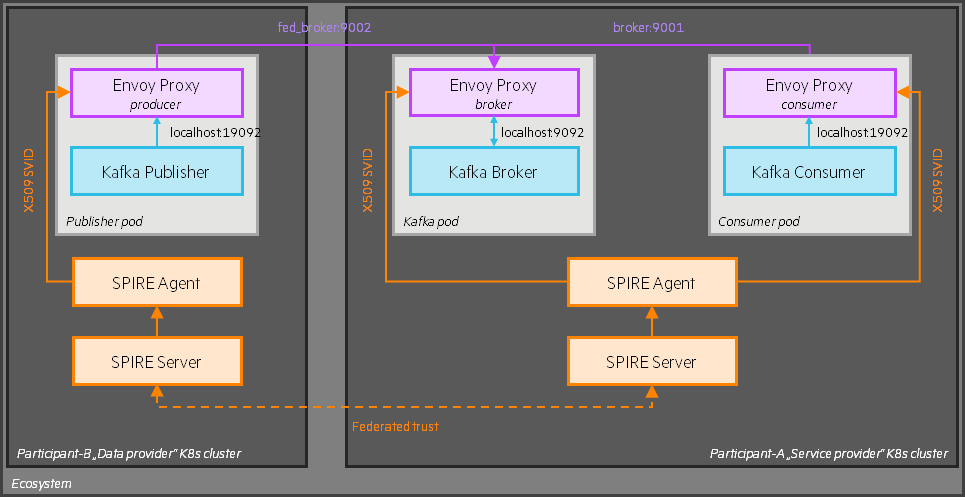Select the "Consumer pod" caption

tap(758, 221)
